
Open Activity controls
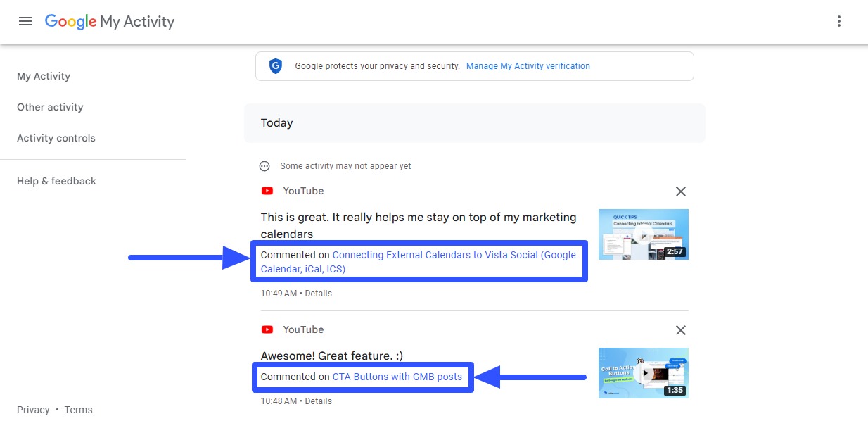pyautogui.click(x=56, y=137)
